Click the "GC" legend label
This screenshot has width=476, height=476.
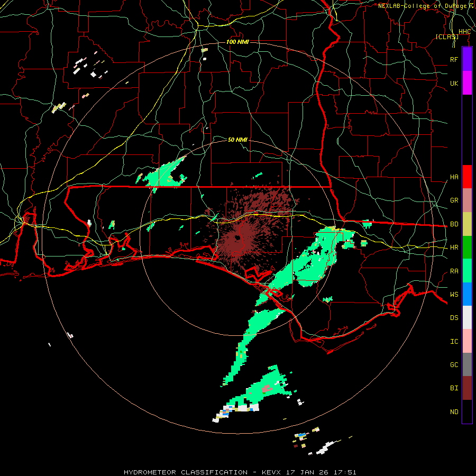pos(454,365)
